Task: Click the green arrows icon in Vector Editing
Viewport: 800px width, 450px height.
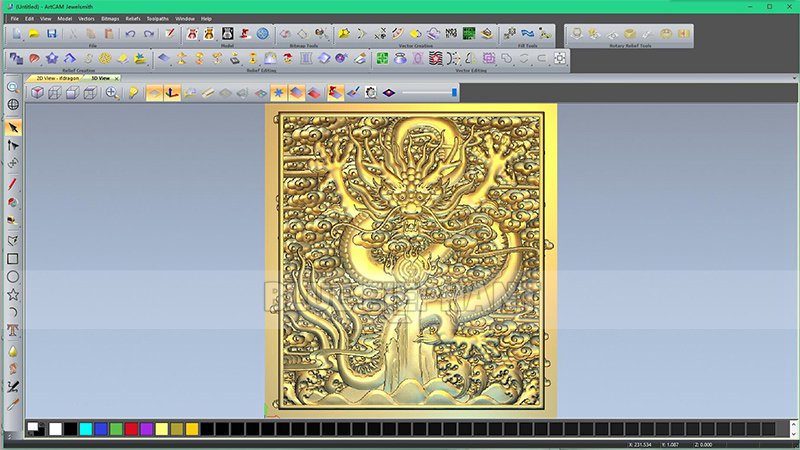Action: tap(382, 58)
